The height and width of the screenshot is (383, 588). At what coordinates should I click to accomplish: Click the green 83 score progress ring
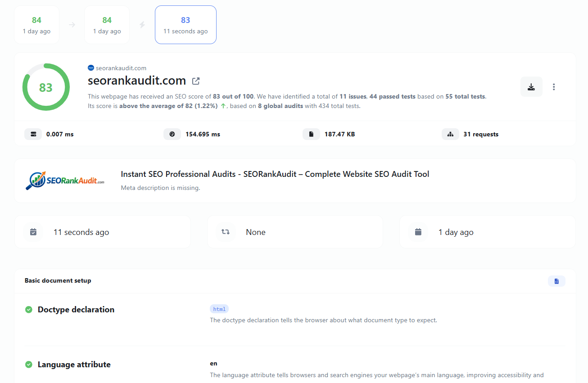coord(46,87)
